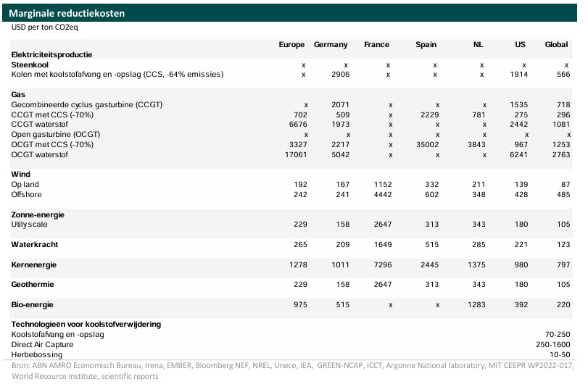Click the 'OCGT waterstof' row label
This screenshot has height=384, width=588.
pos(39,154)
